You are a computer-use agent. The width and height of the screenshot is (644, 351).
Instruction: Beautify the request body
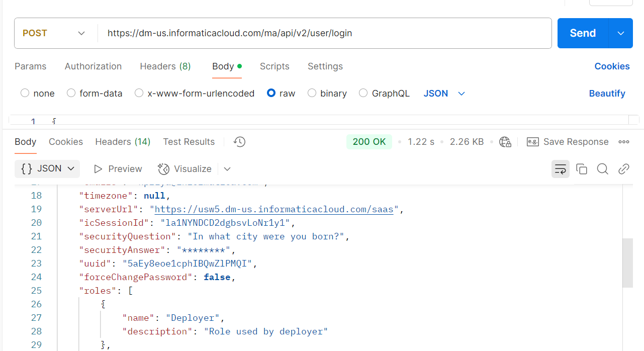pyautogui.click(x=607, y=94)
